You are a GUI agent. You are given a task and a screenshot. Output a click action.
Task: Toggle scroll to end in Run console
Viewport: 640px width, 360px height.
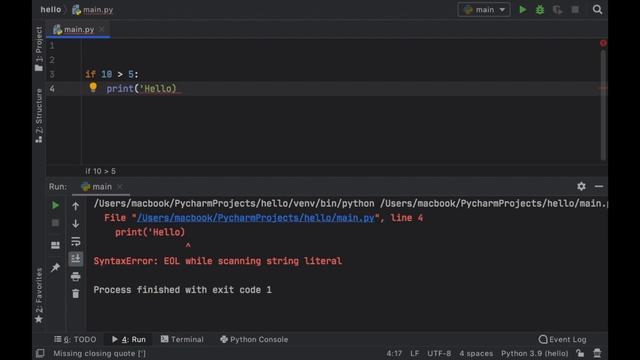click(76, 259)
